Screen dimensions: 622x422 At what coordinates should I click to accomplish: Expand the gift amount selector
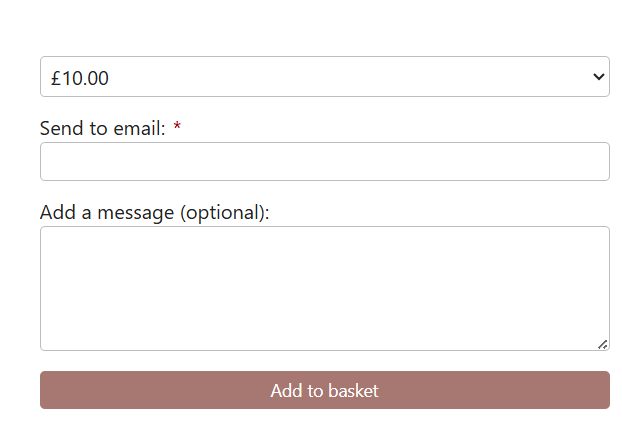click(324, 77)
